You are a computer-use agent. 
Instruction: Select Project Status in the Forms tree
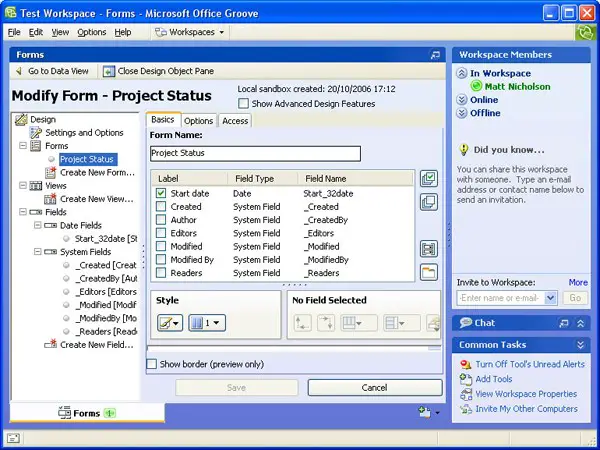(x=88, y=159)
